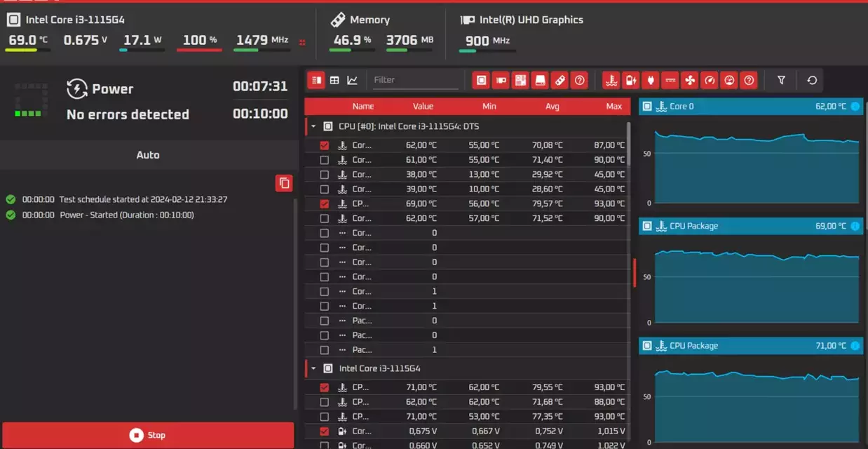
Task: Collapse the CPU [#0] DTS sensor group
Action: [313, 127]
